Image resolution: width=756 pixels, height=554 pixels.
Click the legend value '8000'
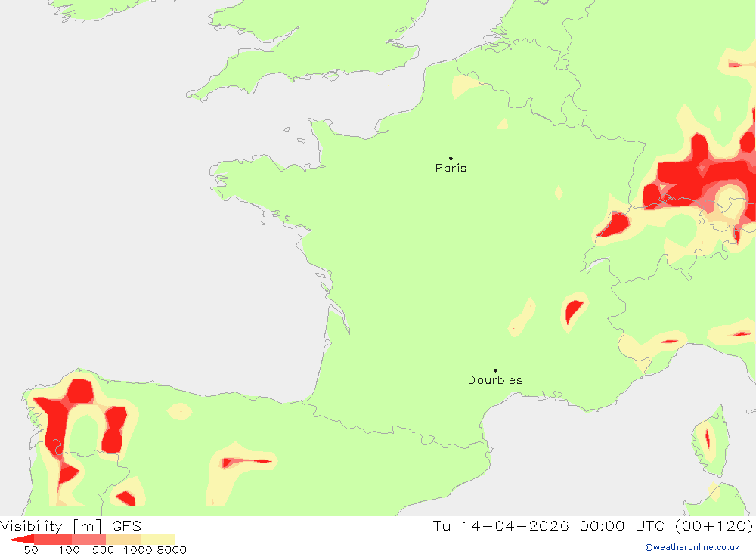click(172, 550)
